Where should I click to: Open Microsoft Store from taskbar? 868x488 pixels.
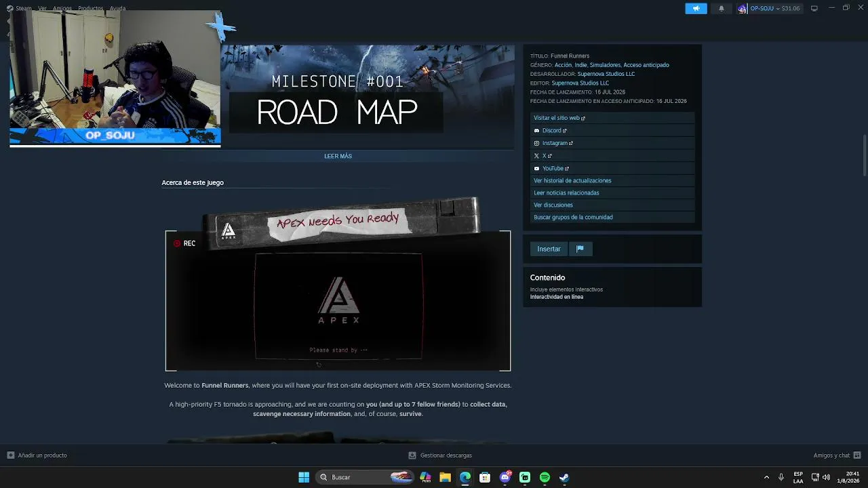pyautogui.click(x=485, y=477)
